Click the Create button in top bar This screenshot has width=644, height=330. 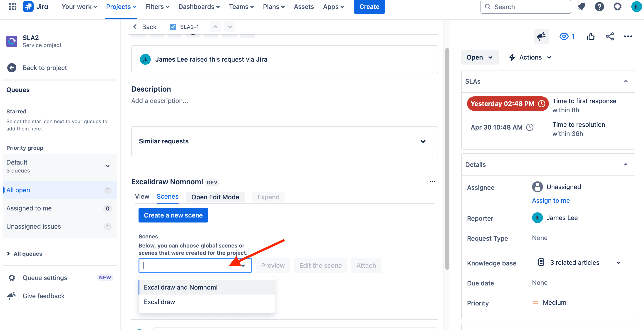[369, 7]
